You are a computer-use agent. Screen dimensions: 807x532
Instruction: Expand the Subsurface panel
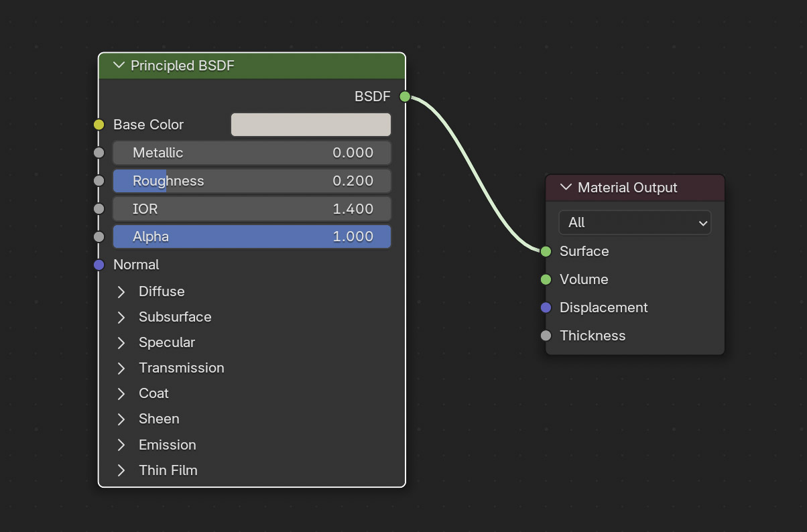121,317
